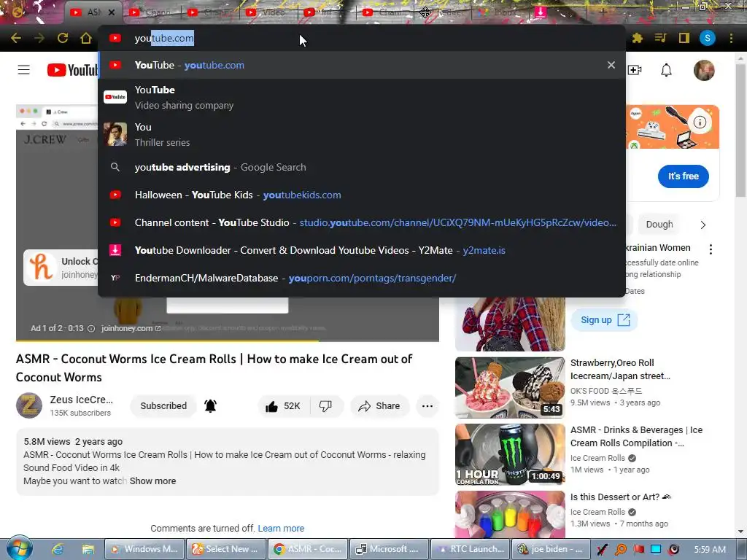The width and height of the screenshot is (747, 560).
Task: Open the Zeus IceCre... channel name
Action: [82, 400]
